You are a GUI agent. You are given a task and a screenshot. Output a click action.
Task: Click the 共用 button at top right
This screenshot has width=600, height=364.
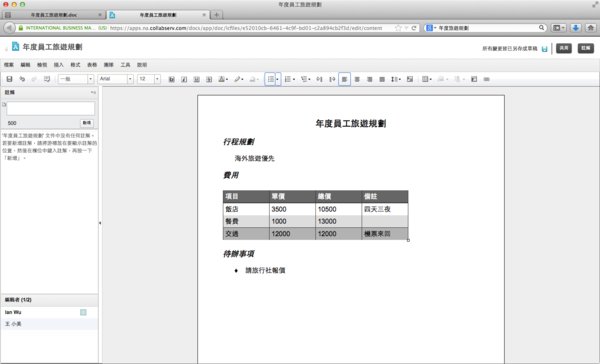pos(564,48)
